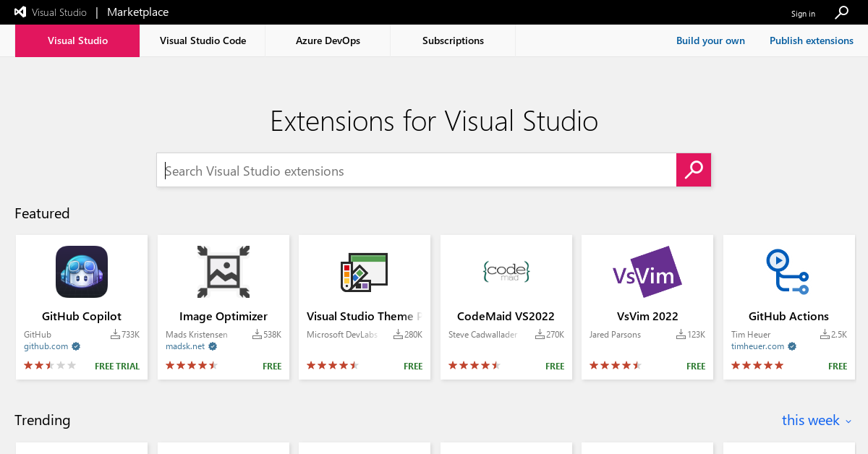This screenshot has width=868, height=454.
Task: Follow the madsk.net publisher link
Action: point(185,346)
